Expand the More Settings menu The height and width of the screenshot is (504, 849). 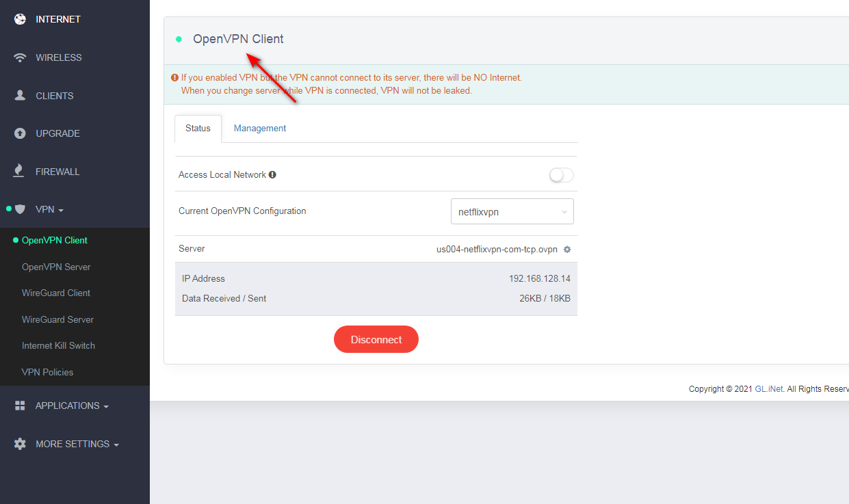point(77,444)
